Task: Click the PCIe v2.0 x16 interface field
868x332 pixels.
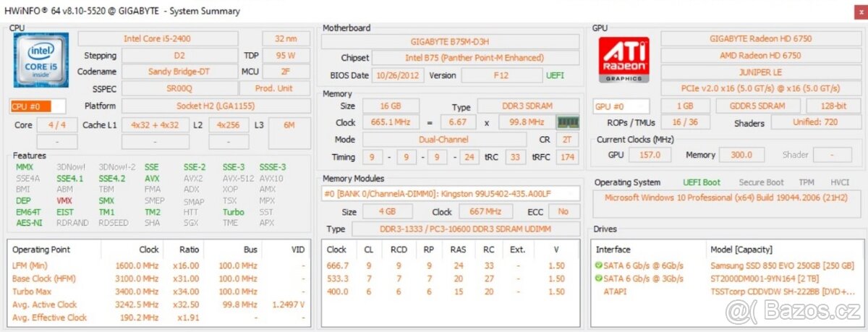Action: pos(760,88)
